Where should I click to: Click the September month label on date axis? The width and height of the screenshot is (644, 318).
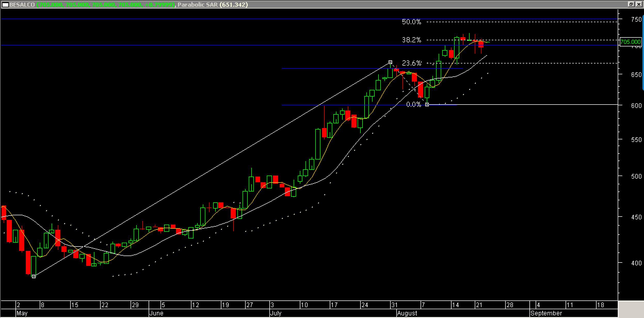[546, 313]
